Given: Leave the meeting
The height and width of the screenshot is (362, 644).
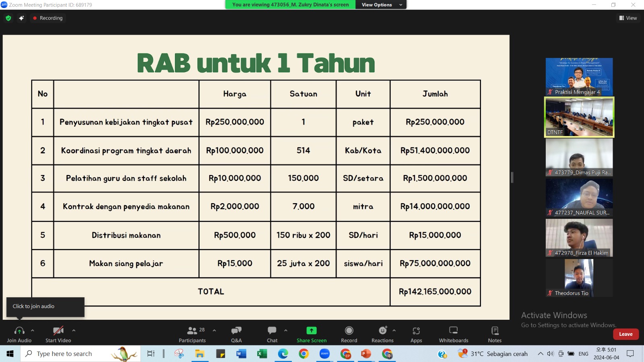Looking at the screenshot, I should point(626,334).
